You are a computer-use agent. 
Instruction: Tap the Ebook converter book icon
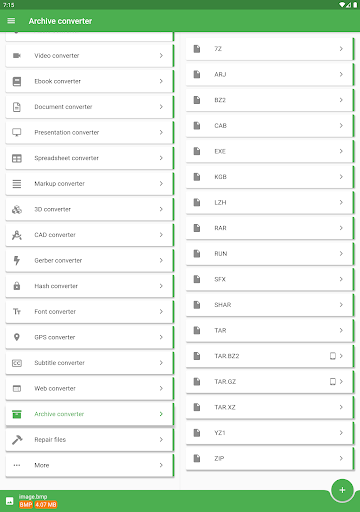click(17, 81)
